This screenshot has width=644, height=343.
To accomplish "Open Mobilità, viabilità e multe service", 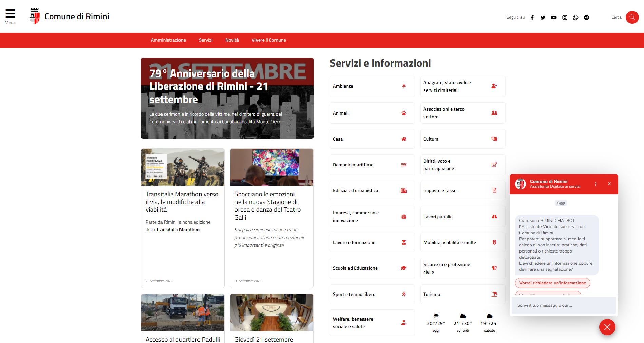I will (462, 242).
